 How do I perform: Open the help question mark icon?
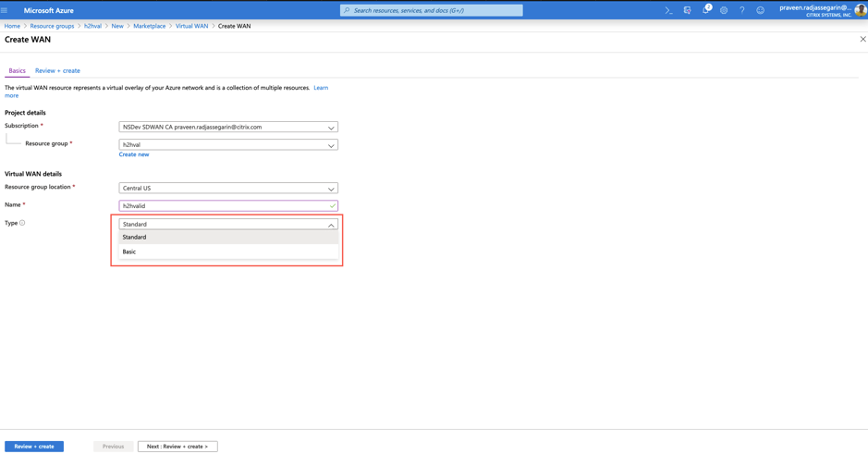[x=741, y=10]
